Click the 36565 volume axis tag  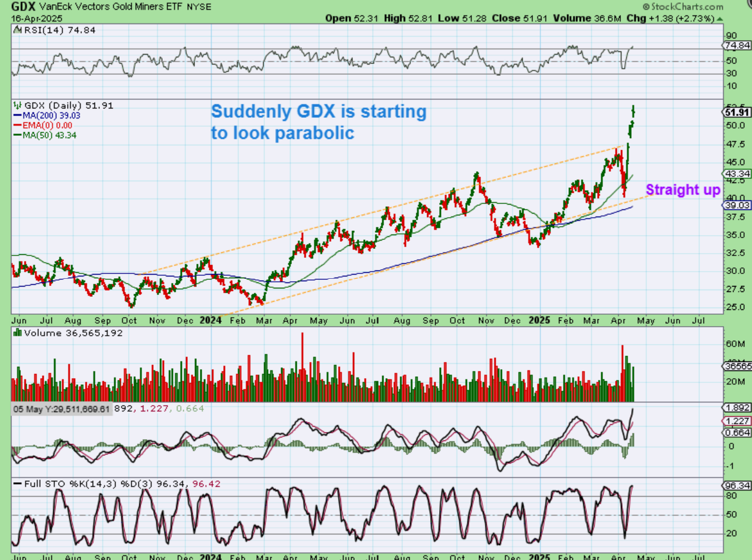(738, 367)
